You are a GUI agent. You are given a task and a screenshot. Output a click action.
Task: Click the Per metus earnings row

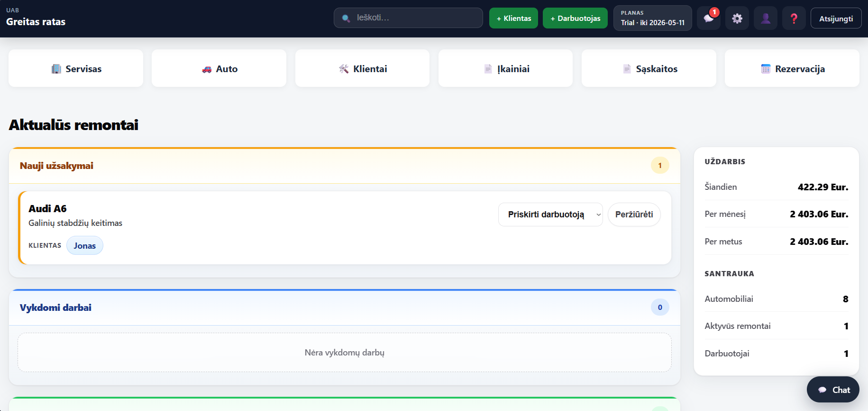777,242
